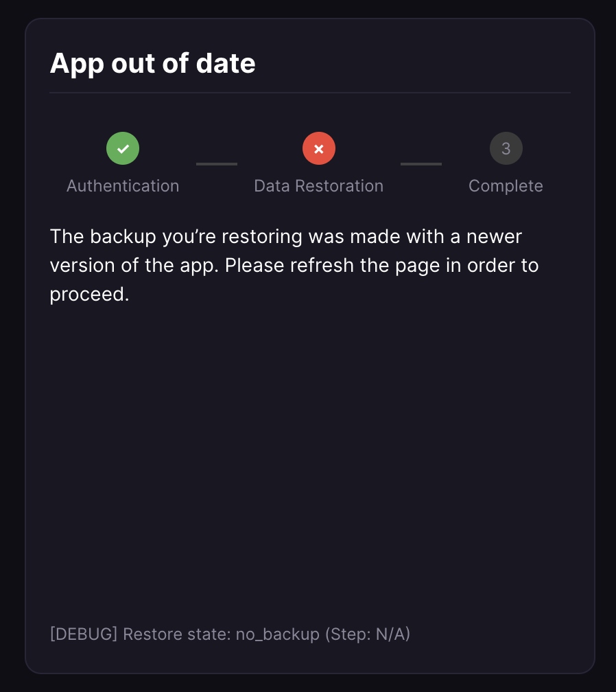Select the step 3 circle icon
Viewport: 616px width, 692px height.
point(506,148)
